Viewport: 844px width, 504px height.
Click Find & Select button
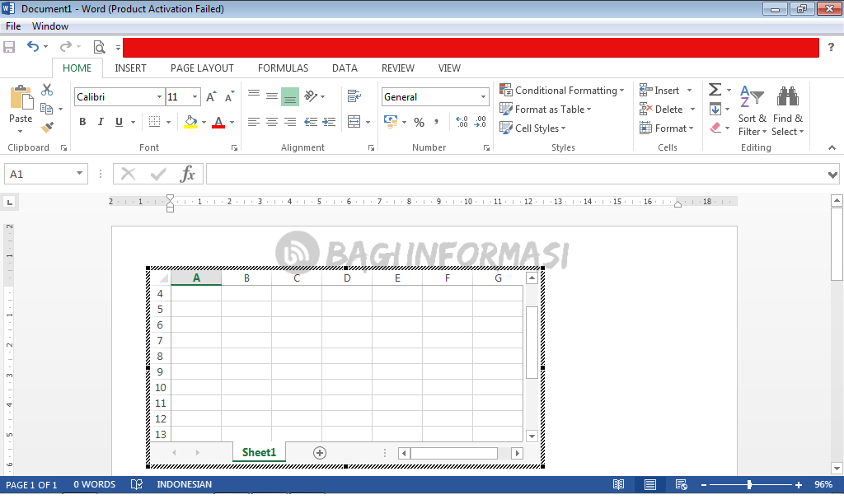click(787, 110)
